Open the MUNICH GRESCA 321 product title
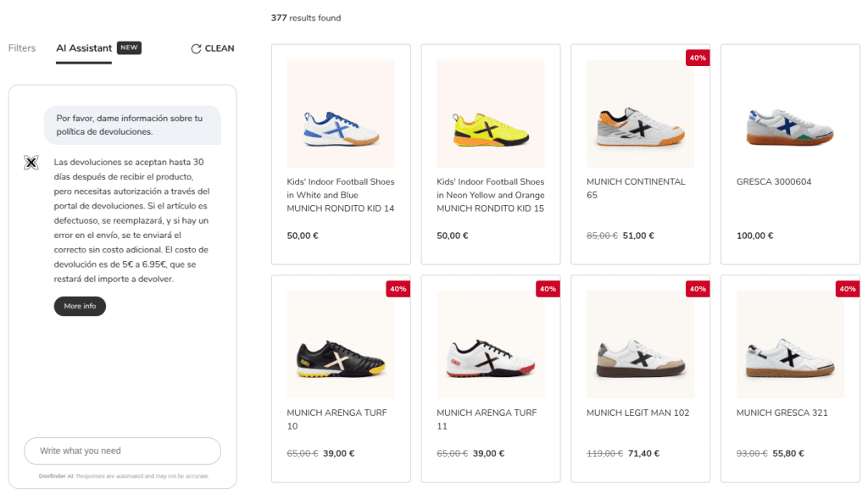Image resolution: width=868 pixels, height=499 pixels. click(x=783, y=413)
